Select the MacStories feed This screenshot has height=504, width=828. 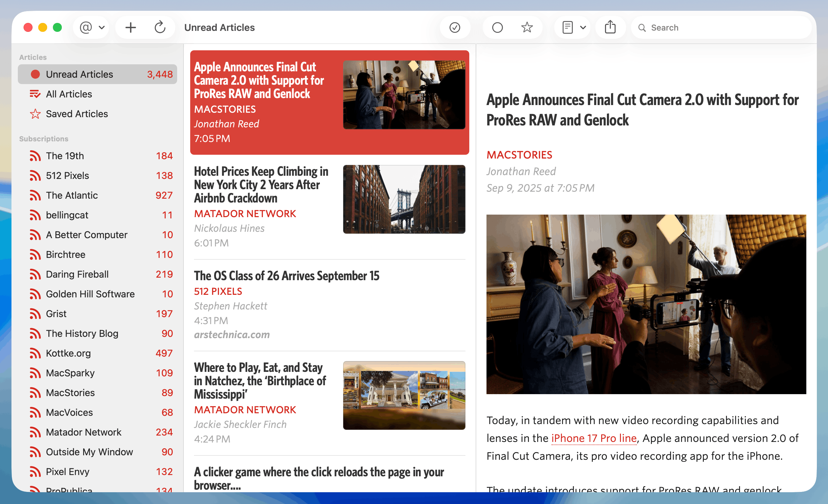click(x=97, y=393)
